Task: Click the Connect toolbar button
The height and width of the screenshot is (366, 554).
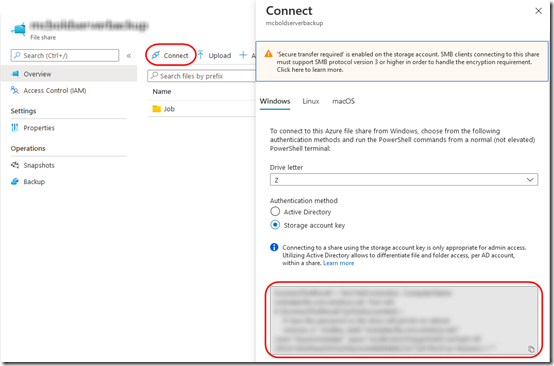Action: pyautogui.click(x=170, y=55)
